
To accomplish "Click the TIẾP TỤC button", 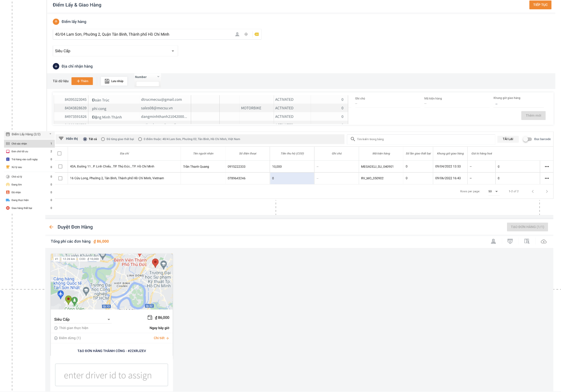I will (x=540, y=5).
